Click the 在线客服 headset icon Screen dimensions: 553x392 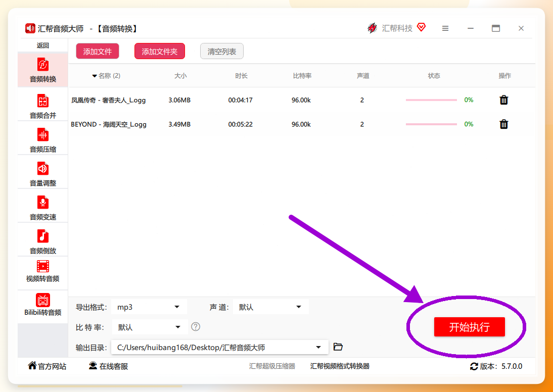[x=93, y=366]
